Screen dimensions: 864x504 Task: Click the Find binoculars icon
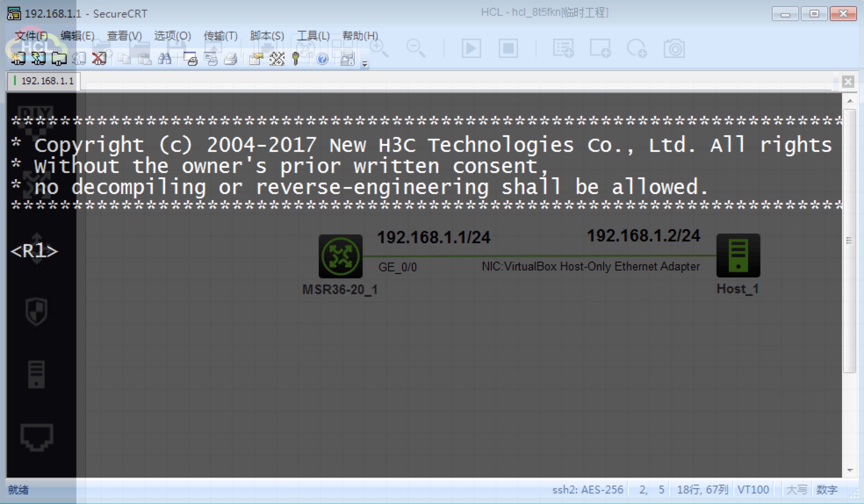click(165, 58)
